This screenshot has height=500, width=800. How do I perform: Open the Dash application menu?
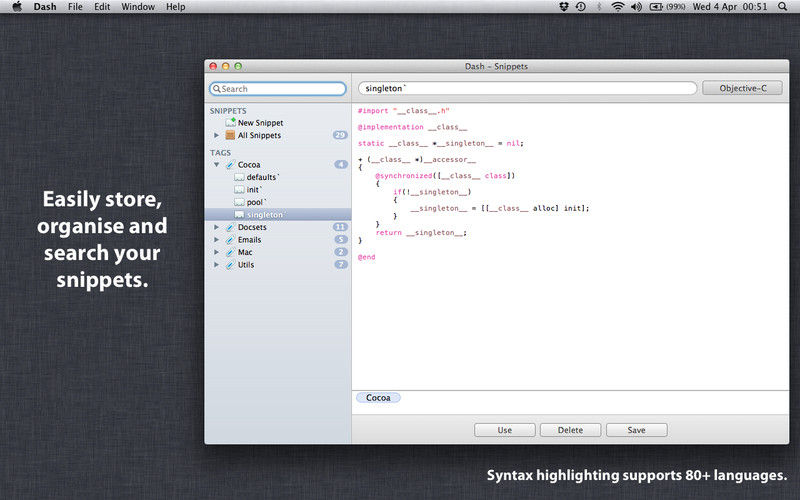pyautogui.click(x=45, y=7)
